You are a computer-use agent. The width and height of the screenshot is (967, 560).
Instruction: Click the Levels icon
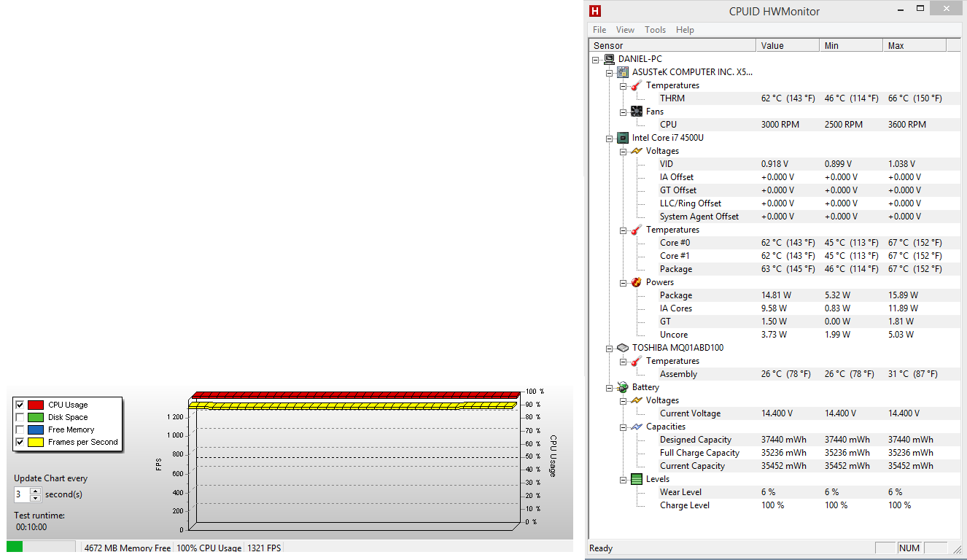pyautogui.click(x=637, y=479)
